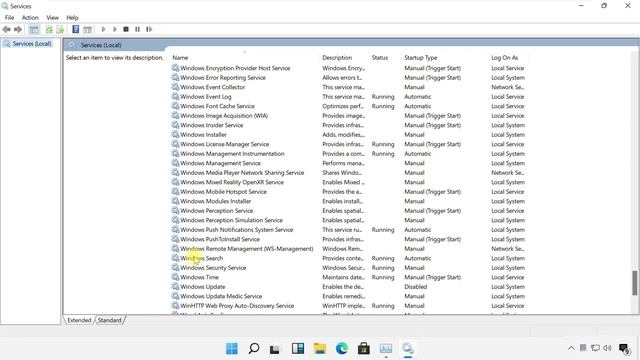
Task: Click the volume speaker tray icon
Action: pos(607,348)
